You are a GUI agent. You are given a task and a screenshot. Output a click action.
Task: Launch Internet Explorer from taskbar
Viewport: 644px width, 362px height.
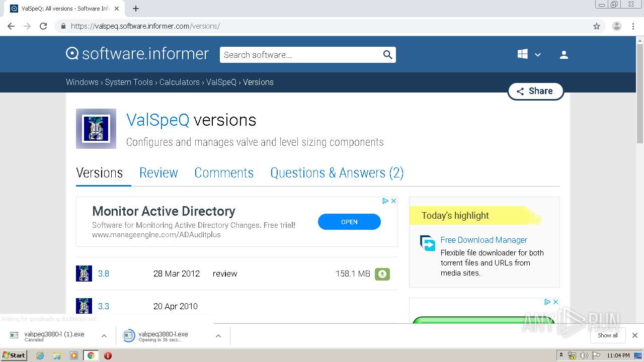click(x=40, y=355)
